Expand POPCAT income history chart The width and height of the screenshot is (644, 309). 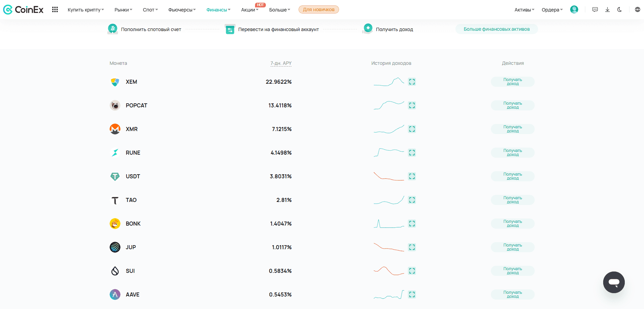pyautogui.click(x=412, y=105)
